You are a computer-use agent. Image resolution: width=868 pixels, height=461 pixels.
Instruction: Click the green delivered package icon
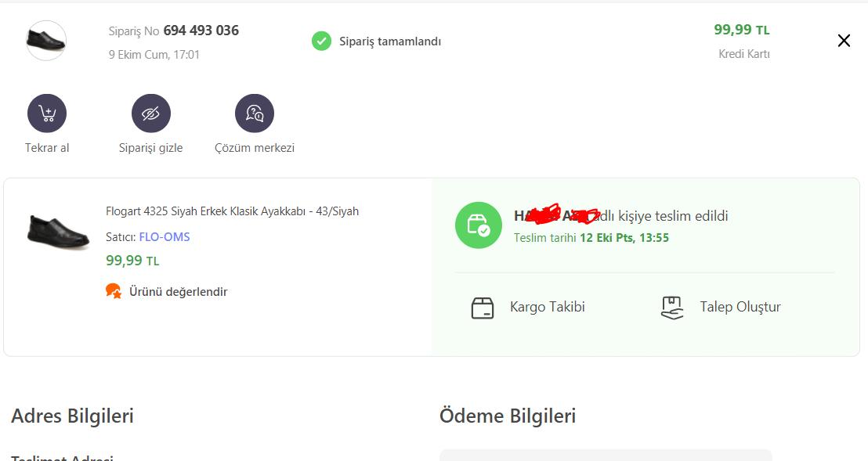click(x=479, y=225)
